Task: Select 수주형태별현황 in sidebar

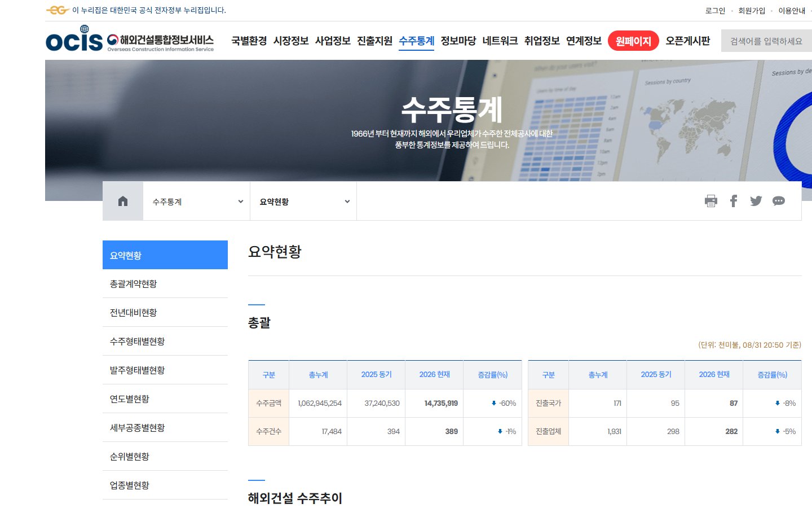Action: click(165, 341)
